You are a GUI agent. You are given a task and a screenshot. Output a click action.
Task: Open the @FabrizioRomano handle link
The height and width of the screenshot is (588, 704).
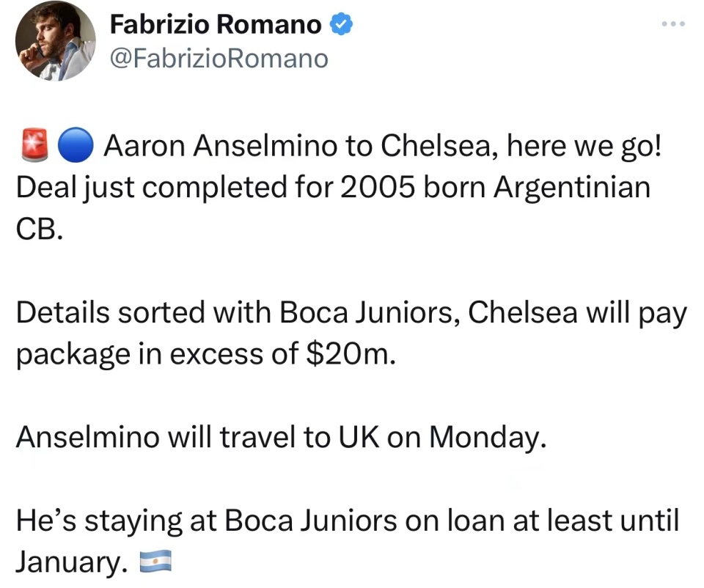click(219, 59)
